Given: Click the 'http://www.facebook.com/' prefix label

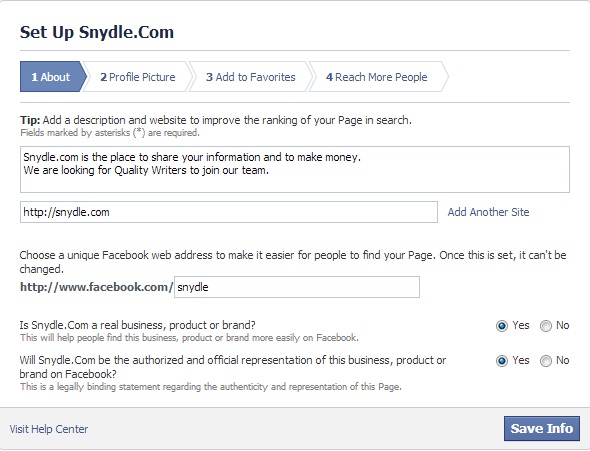Looking at the screenshot, I should point(96,287).
